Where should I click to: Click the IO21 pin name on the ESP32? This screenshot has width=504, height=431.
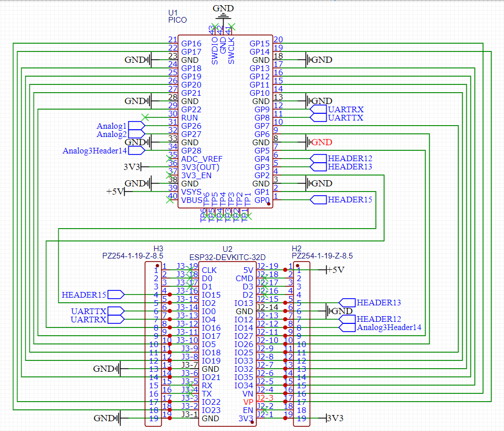[x=211, y=377]
